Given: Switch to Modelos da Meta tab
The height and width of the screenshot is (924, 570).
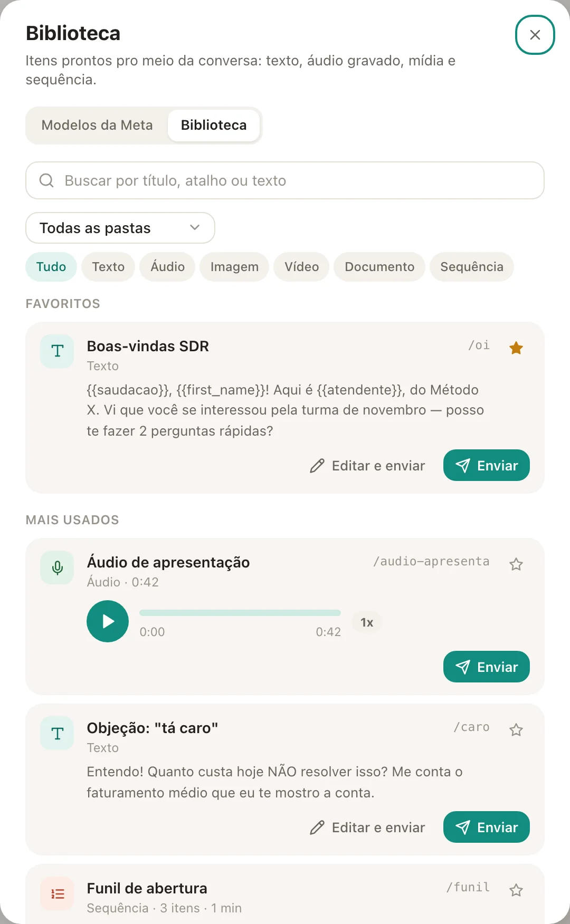Looking at the screenshot, I should 97,125.
